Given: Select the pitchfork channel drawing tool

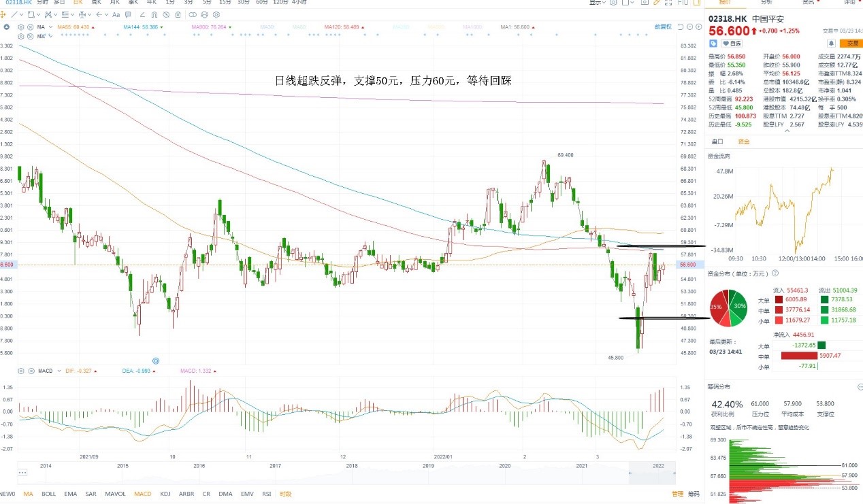Looking at the screenshot, I should click(48, 14).
